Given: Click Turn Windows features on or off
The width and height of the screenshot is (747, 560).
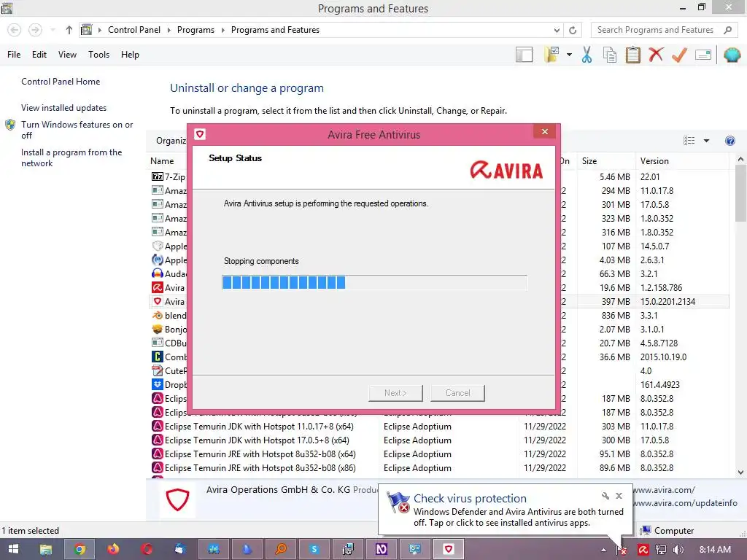Looking at the screenshot, I should [x=77, y=130].
